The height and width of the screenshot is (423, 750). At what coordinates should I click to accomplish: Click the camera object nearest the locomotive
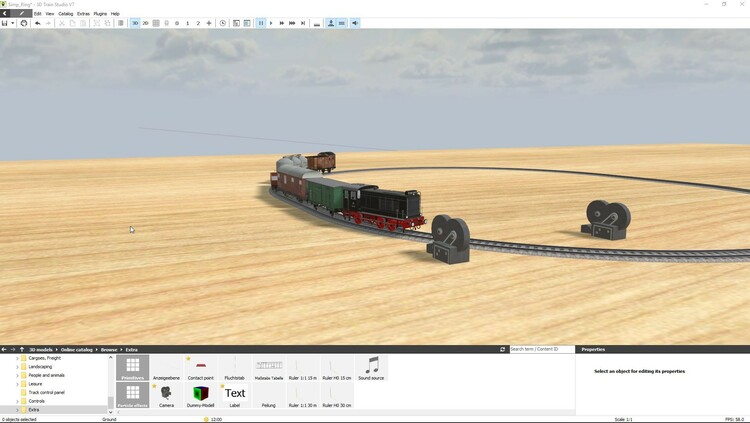(x=449, y=239)
